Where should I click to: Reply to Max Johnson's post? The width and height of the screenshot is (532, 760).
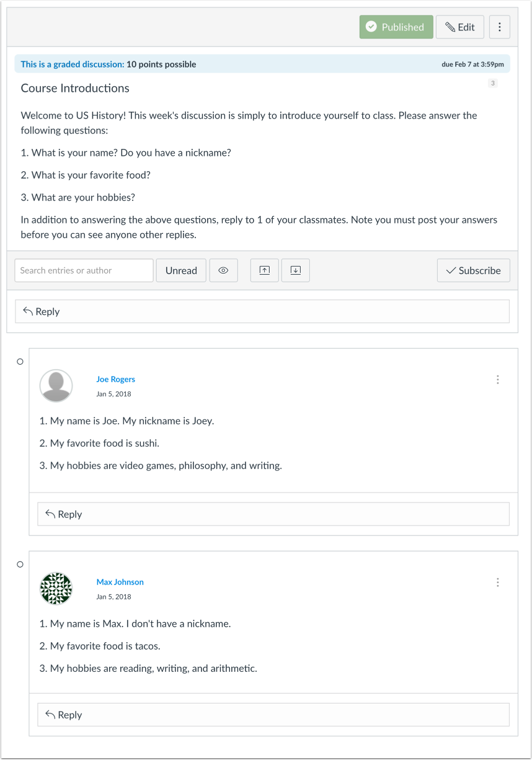click(x=273, y=715)
